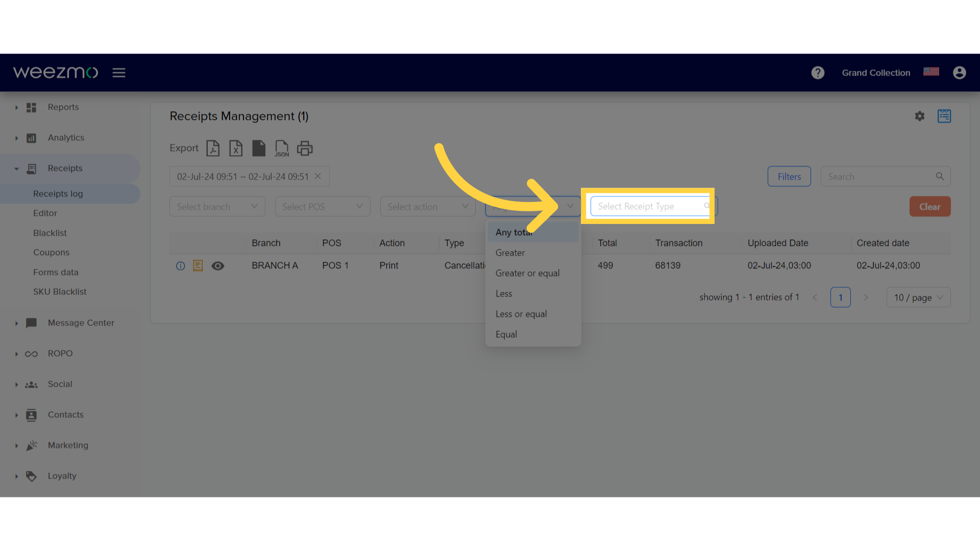Viewport: 980px width, 551px height.
Task: Click the JSON export icon
Action: (281, 147)
